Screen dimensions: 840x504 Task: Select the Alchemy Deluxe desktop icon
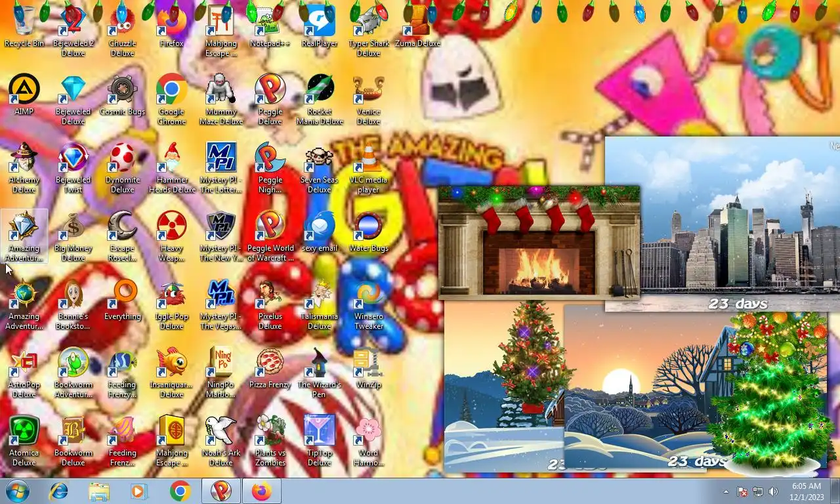tap(24, 168)
